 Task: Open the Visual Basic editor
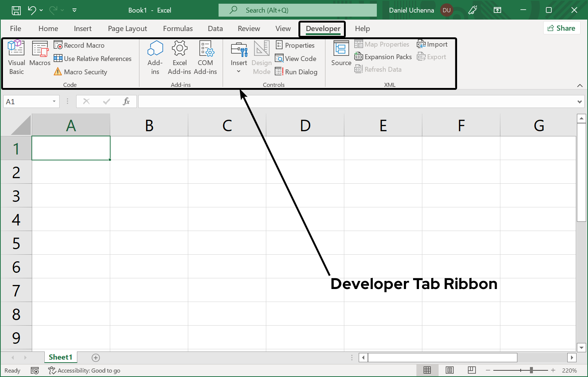[x=16, y=57]
